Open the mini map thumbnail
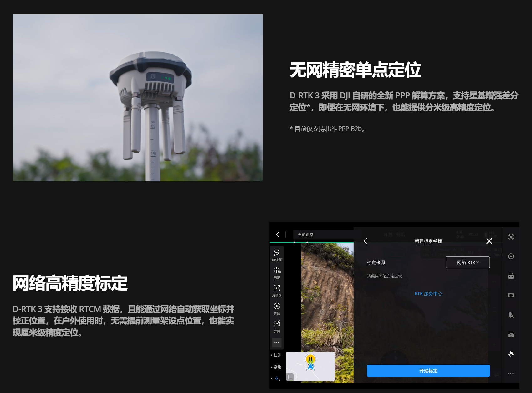 point(310,366)
